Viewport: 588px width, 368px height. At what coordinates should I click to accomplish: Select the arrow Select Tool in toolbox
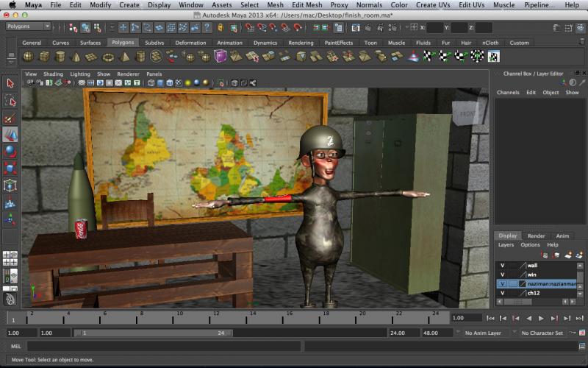pos(10,83)
